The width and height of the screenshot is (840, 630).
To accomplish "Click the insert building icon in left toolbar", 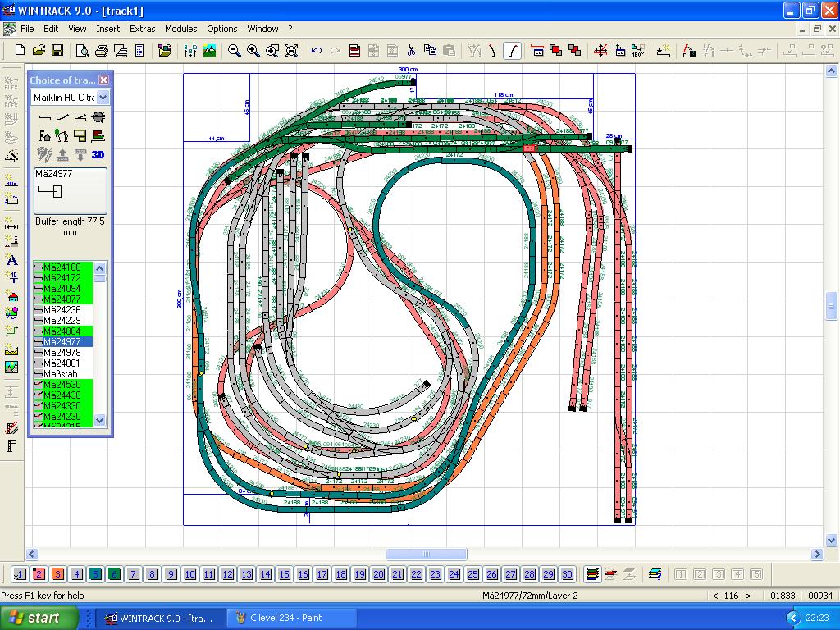I will 11,295.
